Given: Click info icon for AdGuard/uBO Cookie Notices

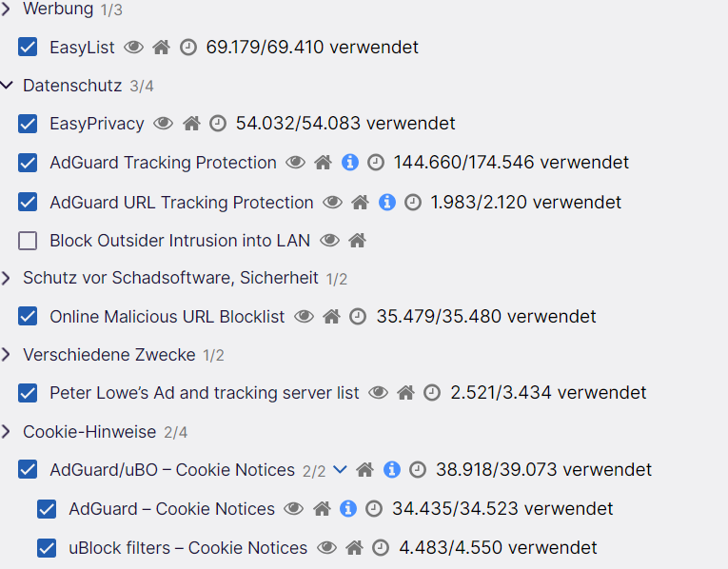Looking at the screenshot, I should click(x=391, y=470).
